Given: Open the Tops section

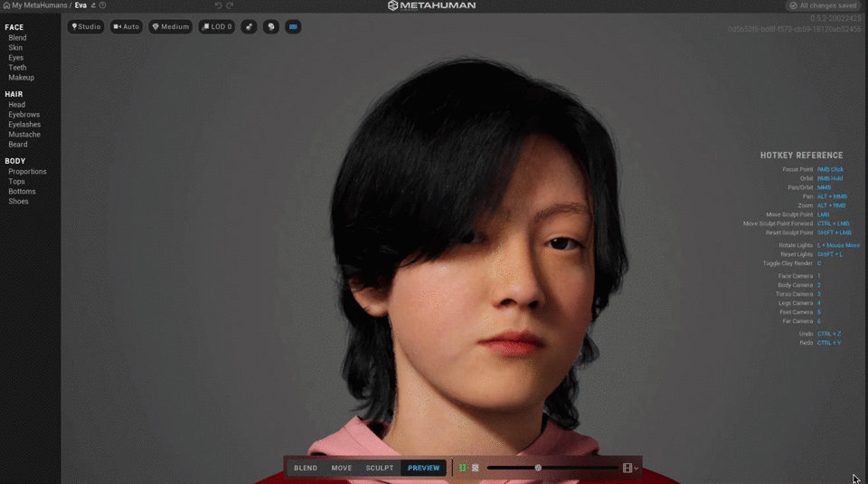Looking at the screenshot, I should point(16,182).
